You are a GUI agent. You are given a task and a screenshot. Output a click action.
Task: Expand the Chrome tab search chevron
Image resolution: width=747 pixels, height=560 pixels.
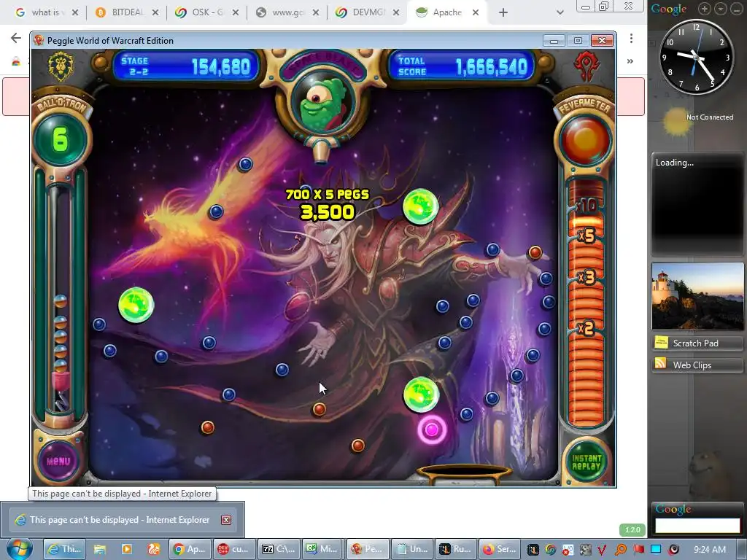(x=560, y=13)
